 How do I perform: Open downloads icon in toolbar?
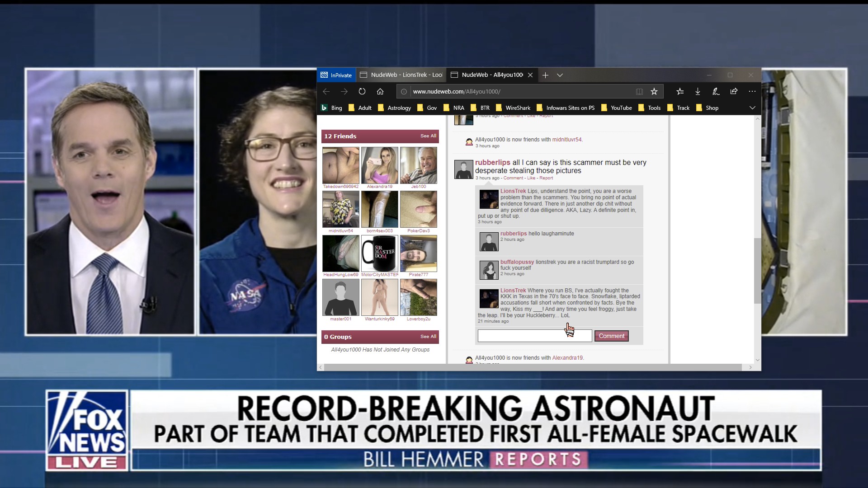pos(698,91)
